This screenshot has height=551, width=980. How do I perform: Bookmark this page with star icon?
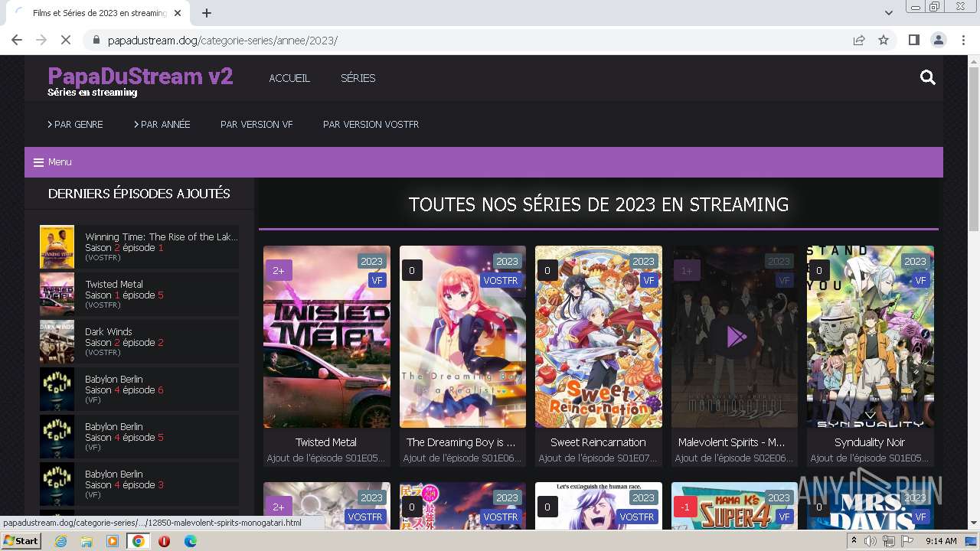[884, 40]
